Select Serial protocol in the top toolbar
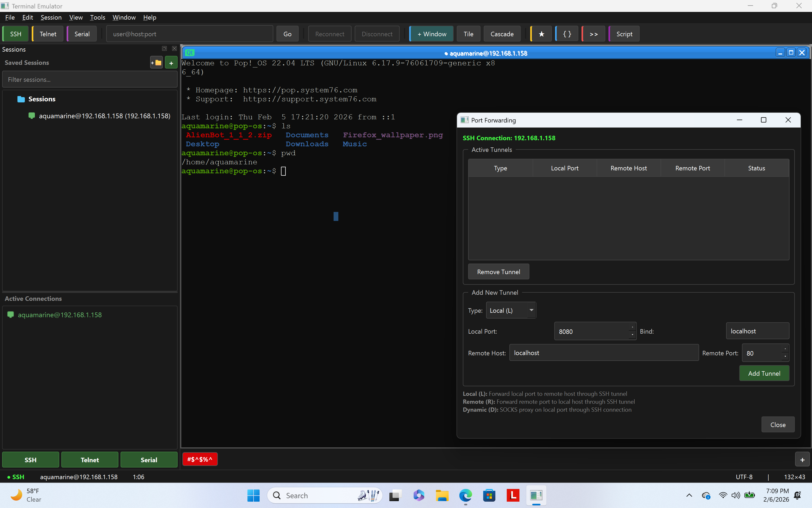 [82, 34]
